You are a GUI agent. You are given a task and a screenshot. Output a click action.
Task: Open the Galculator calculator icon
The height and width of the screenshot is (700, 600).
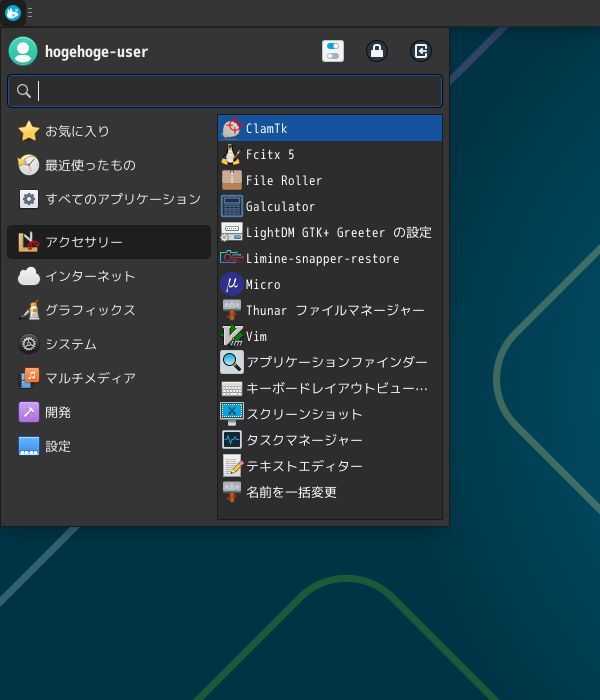coord(232,206)
